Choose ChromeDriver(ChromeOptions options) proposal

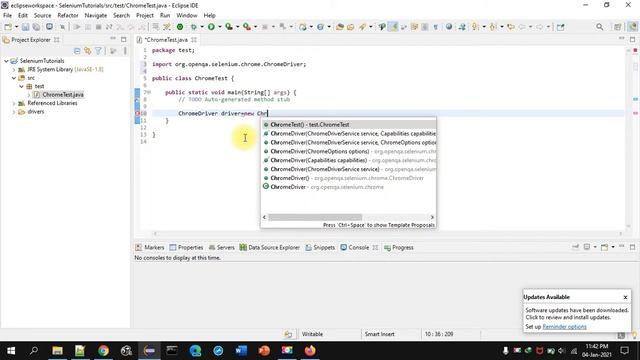pos(348,151)
